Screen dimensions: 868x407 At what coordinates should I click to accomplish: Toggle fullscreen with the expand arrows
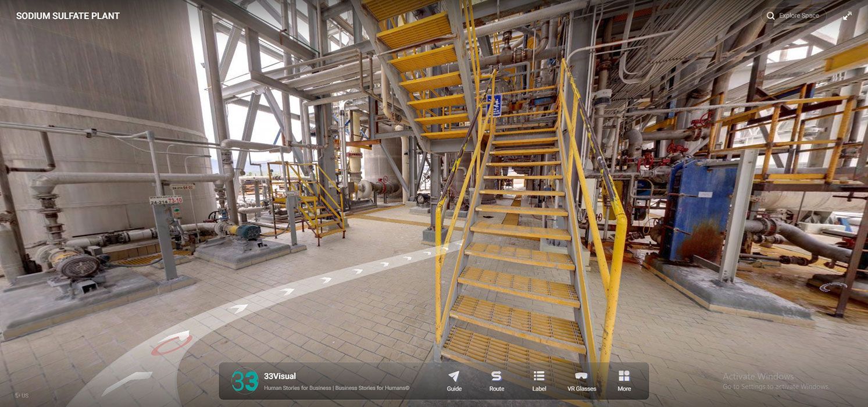[848, 16]
